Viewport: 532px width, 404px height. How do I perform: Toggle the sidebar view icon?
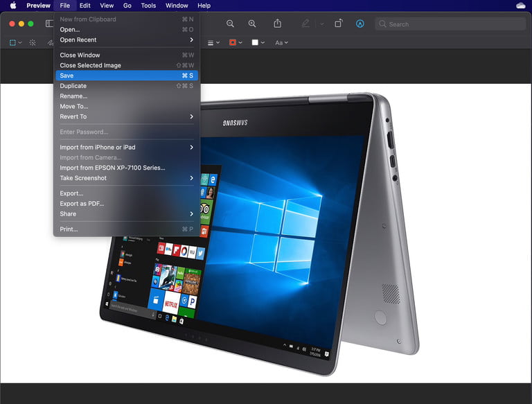pos(50,24)
